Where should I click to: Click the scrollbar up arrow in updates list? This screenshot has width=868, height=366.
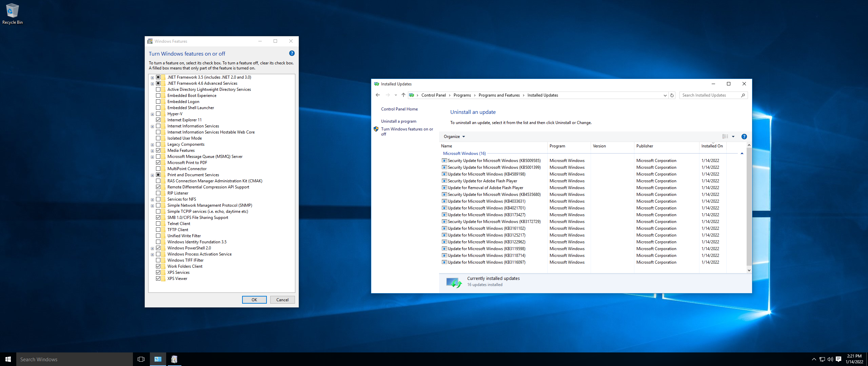(x=749, y=145)
